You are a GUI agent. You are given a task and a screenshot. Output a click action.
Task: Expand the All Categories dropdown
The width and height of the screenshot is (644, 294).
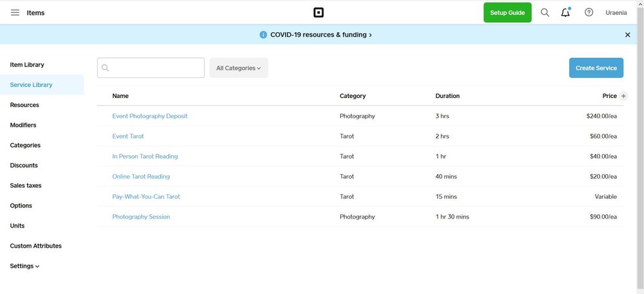(x=239, y=68)
